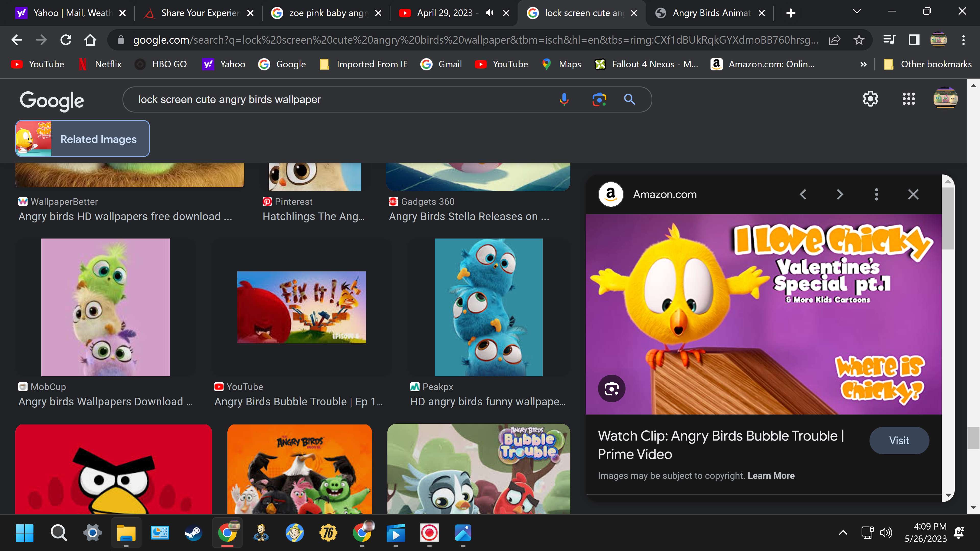Viewport: 980px width, 551px height.
Task: Bookmark this page with the star icon
Action: (859, 40)
